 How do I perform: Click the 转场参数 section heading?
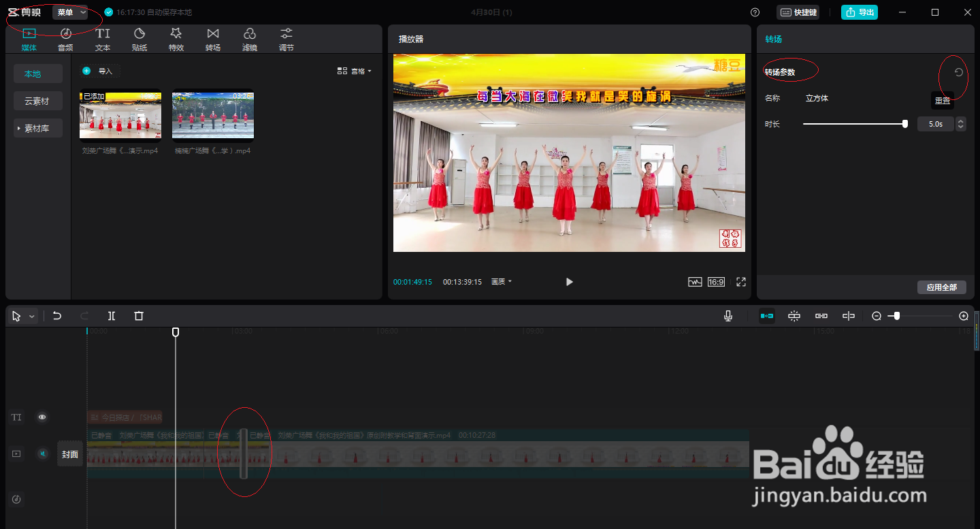pyautogui.click(x=780, y=72)
